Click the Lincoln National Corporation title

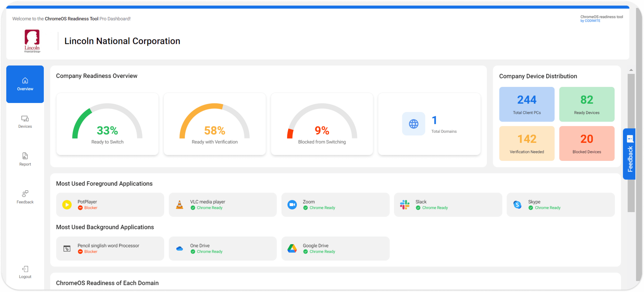point(122,41)
